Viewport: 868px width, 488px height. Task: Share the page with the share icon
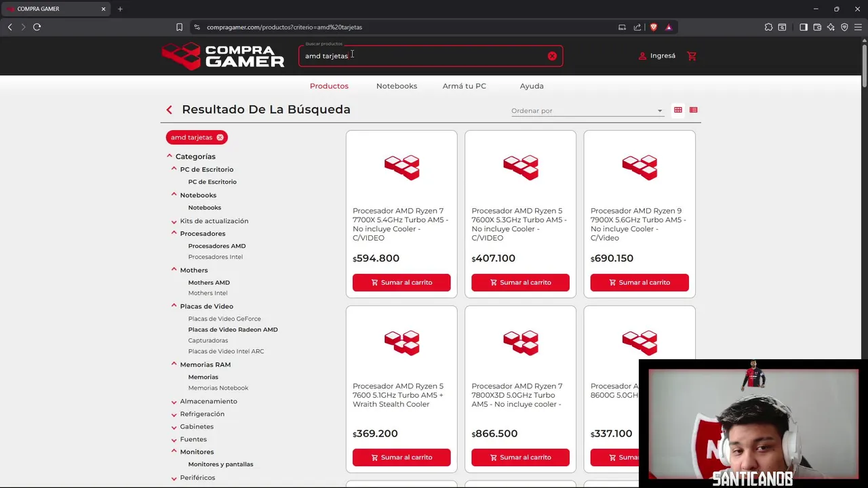click(637, 27)
